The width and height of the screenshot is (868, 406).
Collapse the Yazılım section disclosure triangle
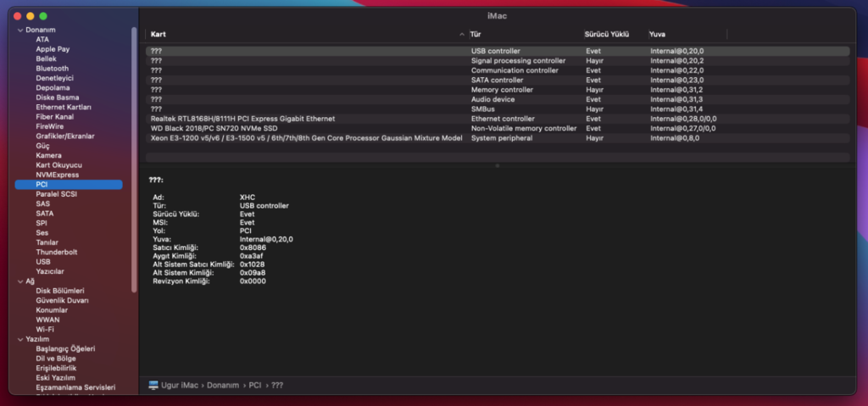coord(19,339)
